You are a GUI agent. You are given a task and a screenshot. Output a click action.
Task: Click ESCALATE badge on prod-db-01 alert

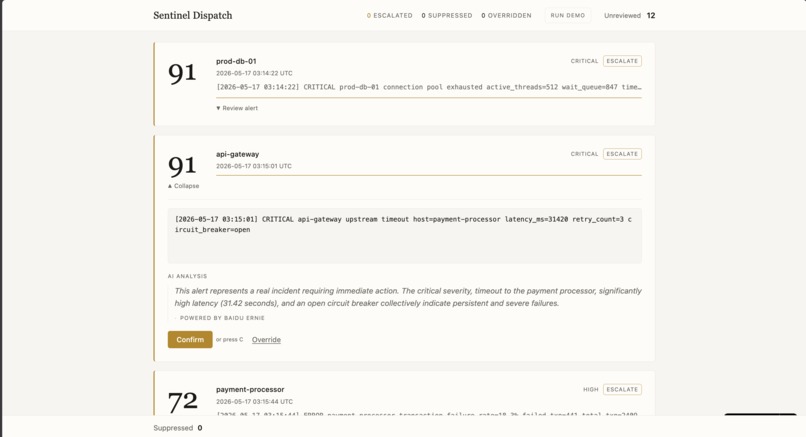tap(622, 61)
